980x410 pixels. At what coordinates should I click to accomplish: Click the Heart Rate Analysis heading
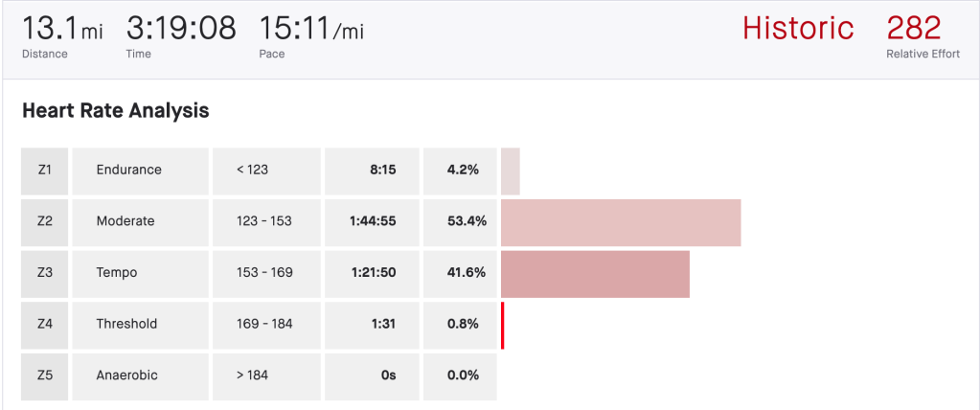pyautogui.click(x=115, y=111)
